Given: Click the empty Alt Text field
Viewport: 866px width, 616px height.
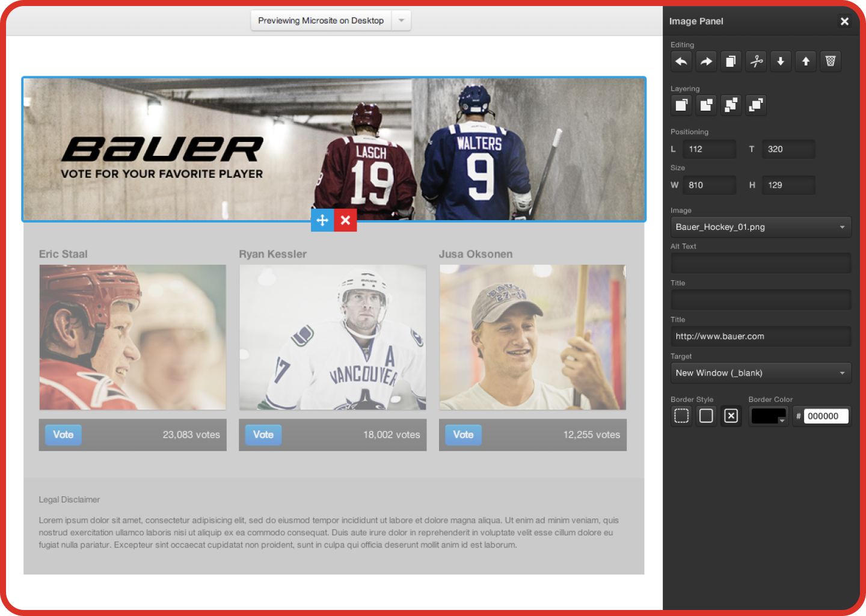Looking at the screenshot, I should click(761, 263).
